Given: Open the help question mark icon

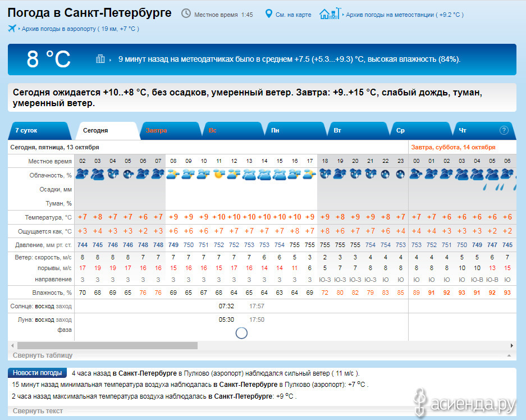Looking at the screenshot, I should pos(504,130).
